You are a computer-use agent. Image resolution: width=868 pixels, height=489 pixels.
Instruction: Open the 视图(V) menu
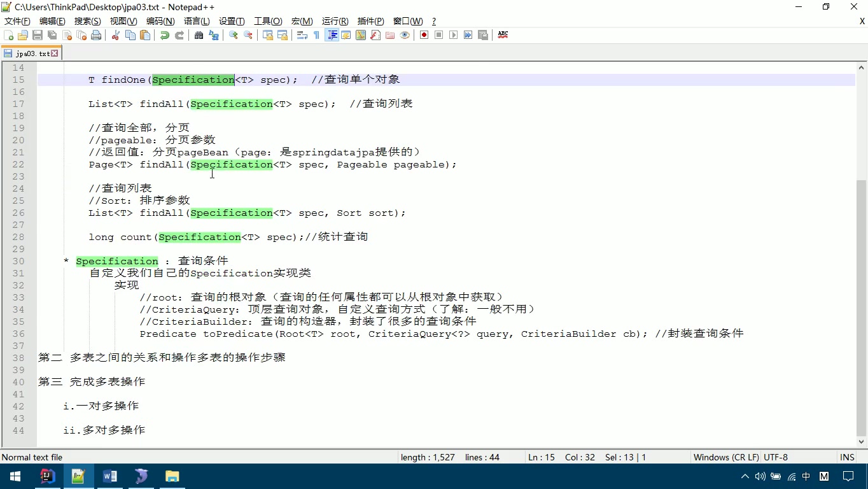point(123,21)
